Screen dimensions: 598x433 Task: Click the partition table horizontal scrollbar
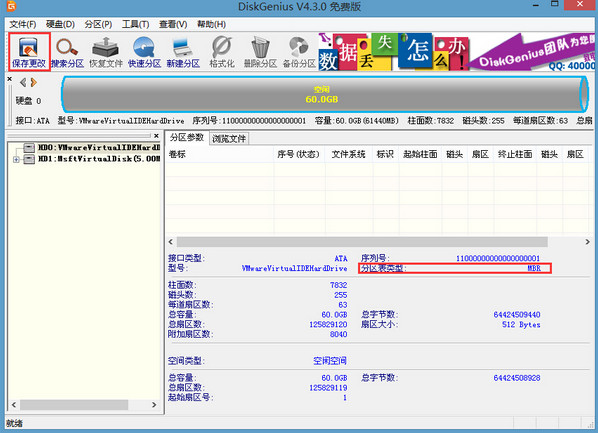point(362,242)
